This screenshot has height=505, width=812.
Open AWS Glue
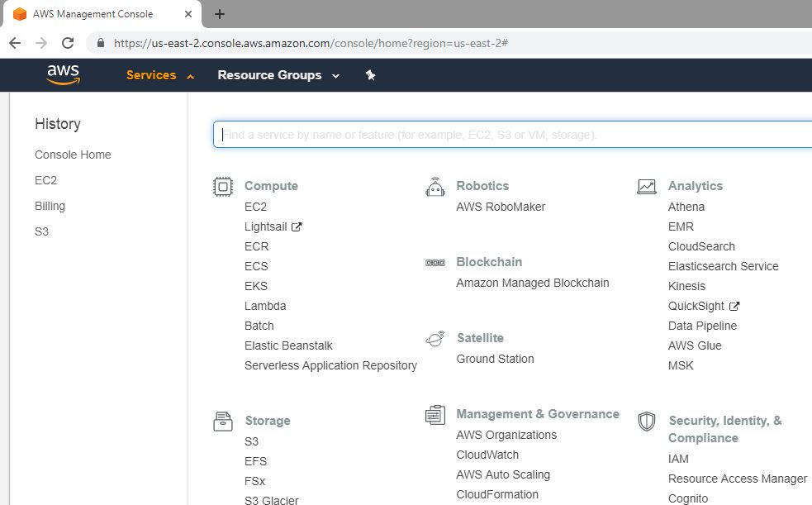(695, 345)
